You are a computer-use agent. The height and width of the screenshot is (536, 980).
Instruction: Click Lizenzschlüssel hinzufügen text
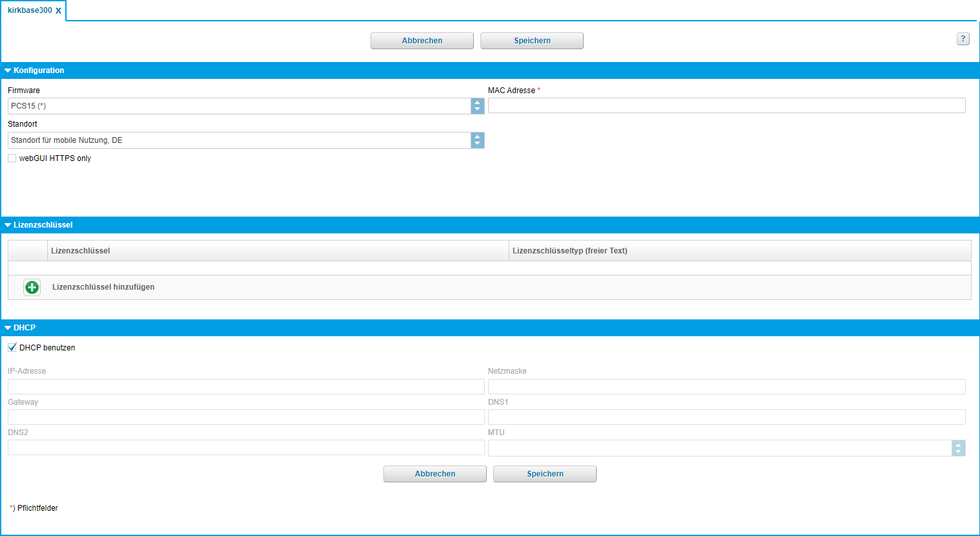[x=103, y=287]
